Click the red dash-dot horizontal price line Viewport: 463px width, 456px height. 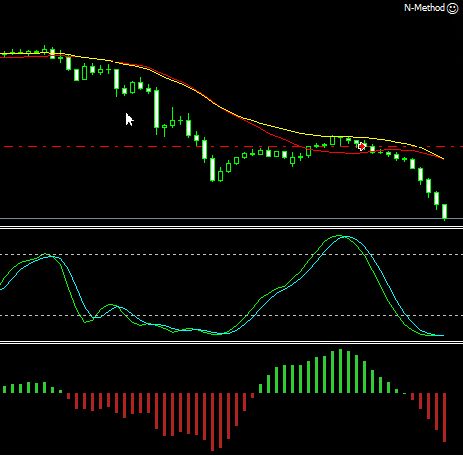click(231, 146)
